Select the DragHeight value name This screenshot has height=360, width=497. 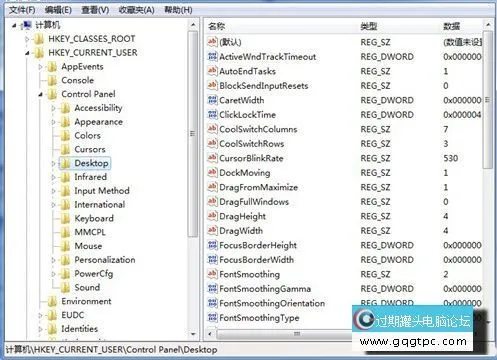(242, 216)
